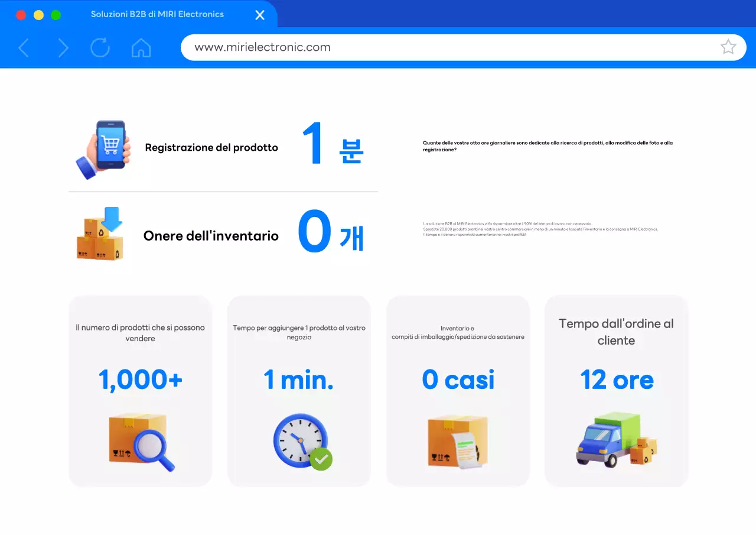Click the 'Registrazione del prodotto' heading
The height and width of the screenshot is (535, 756).
pos(211,147)
